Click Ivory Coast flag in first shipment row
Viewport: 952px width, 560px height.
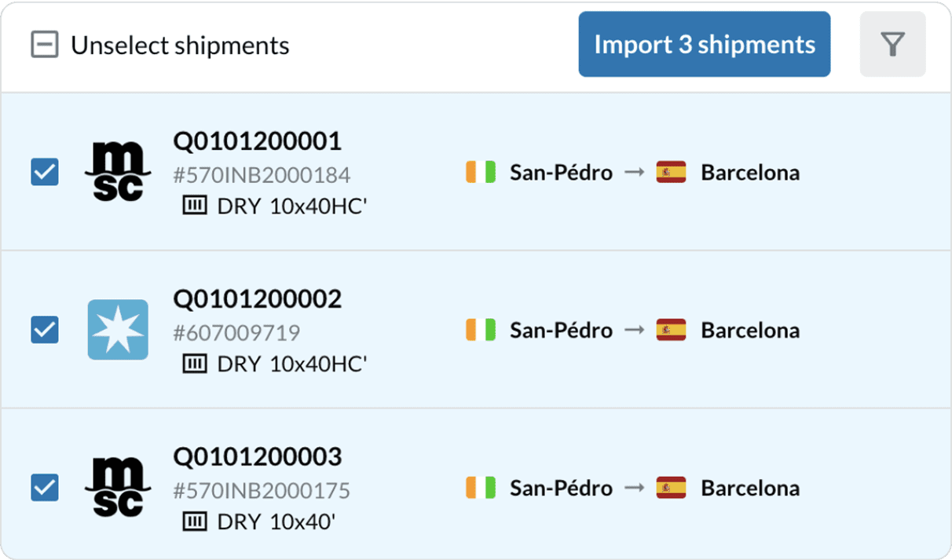coord(481,172)
